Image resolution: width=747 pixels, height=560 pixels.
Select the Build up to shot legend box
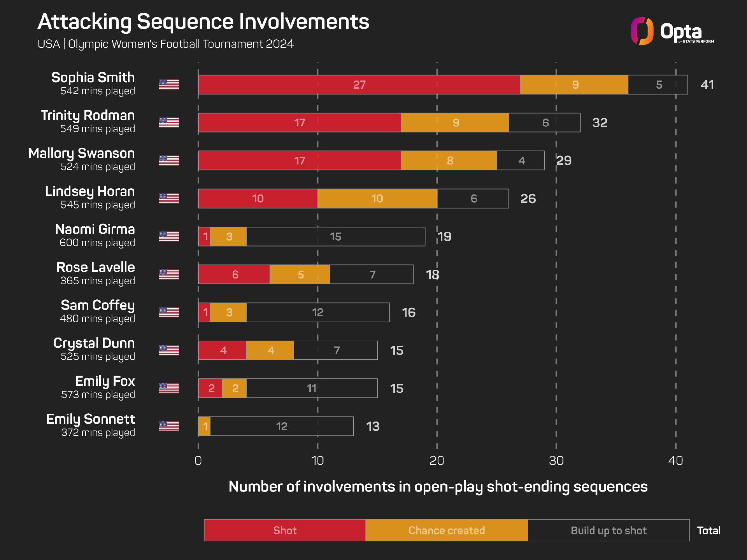608,530
